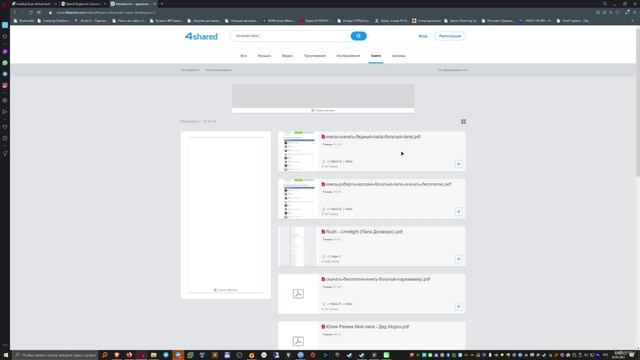This screenshot has height=360, width=640.
Task: Click plus button on Rush - Limelight card
Action: [458, 259]
